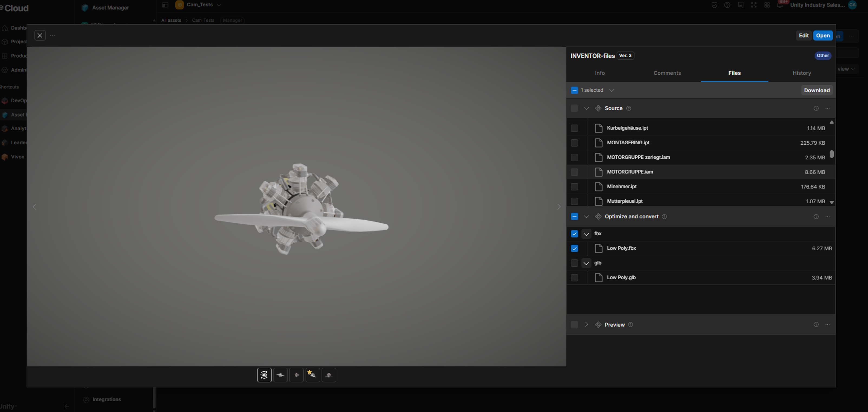
Task: Expand the Preview section chevron
Action: coord(586,325)
